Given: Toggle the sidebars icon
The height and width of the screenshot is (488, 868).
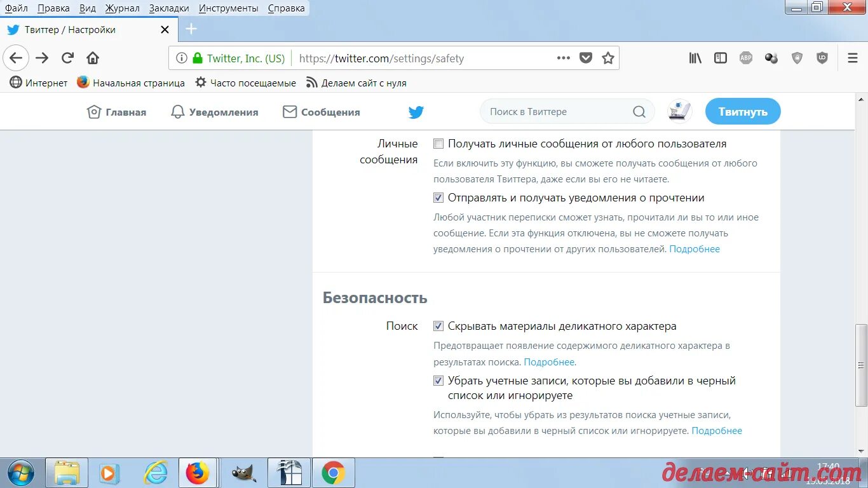Looking at the screenshot, I should tap(721, 58).
